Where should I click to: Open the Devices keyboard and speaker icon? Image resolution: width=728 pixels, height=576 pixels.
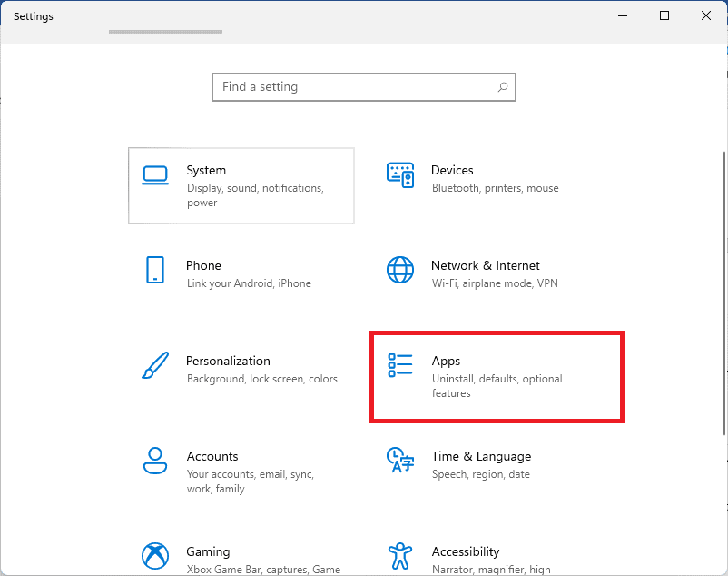(x=400, y=175)
